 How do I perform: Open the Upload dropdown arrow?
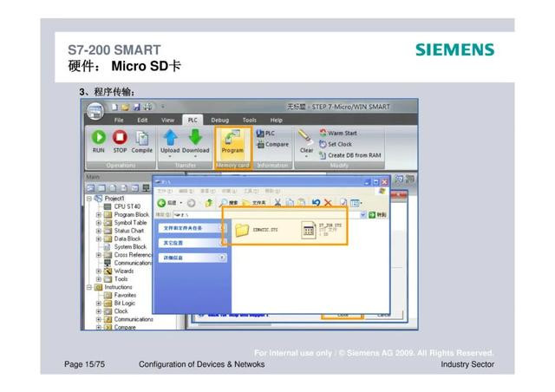(x=170, y=156)
